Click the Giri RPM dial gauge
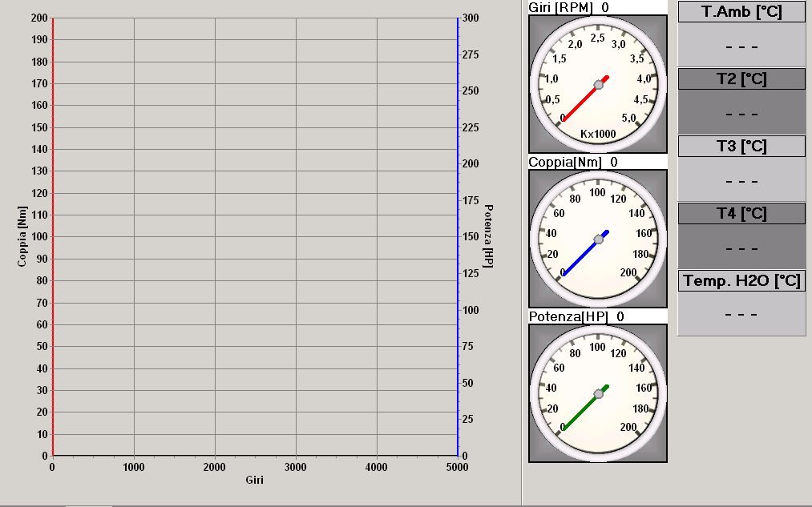The image size is (812, 507). coord(597,84)
